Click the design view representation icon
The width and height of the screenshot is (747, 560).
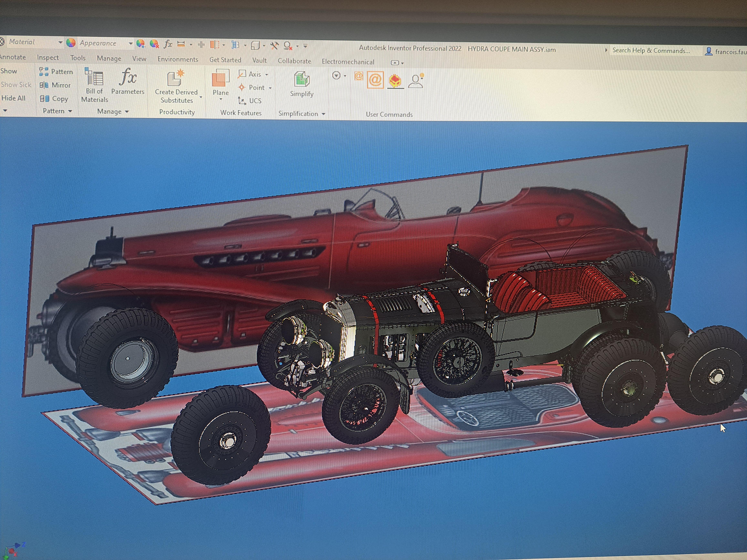click(x=235, y=45)
